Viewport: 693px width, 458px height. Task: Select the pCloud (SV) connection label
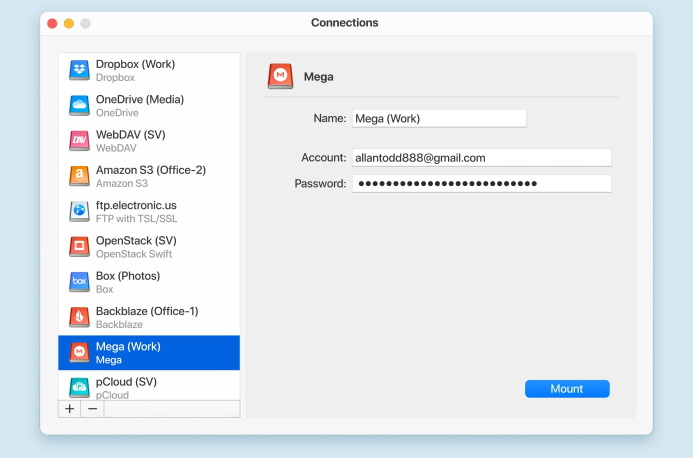pos(126,382)
